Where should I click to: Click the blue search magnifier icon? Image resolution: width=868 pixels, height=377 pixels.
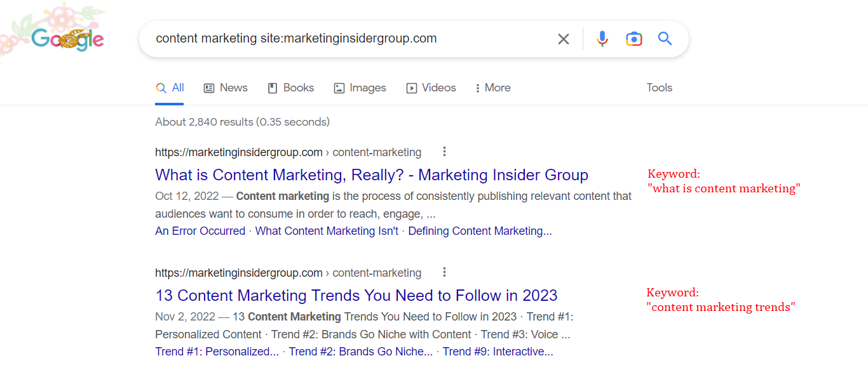pos(665,39)
